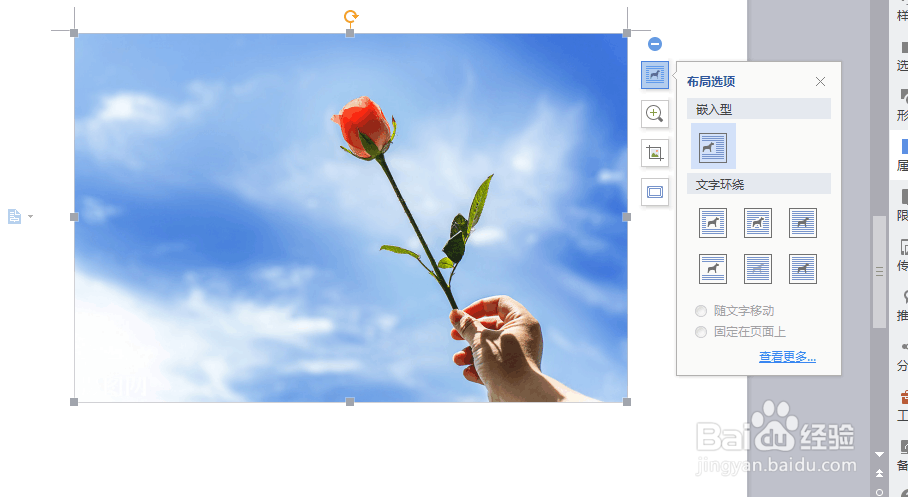Choose in-front-of-text layout, last wrap icon
This screenshot has width=908, height=497.
tap(803, 269)
